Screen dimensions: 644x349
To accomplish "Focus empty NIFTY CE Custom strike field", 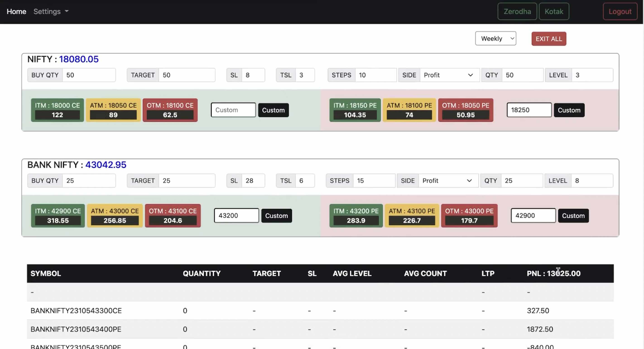I will click(x=233, y=110).
